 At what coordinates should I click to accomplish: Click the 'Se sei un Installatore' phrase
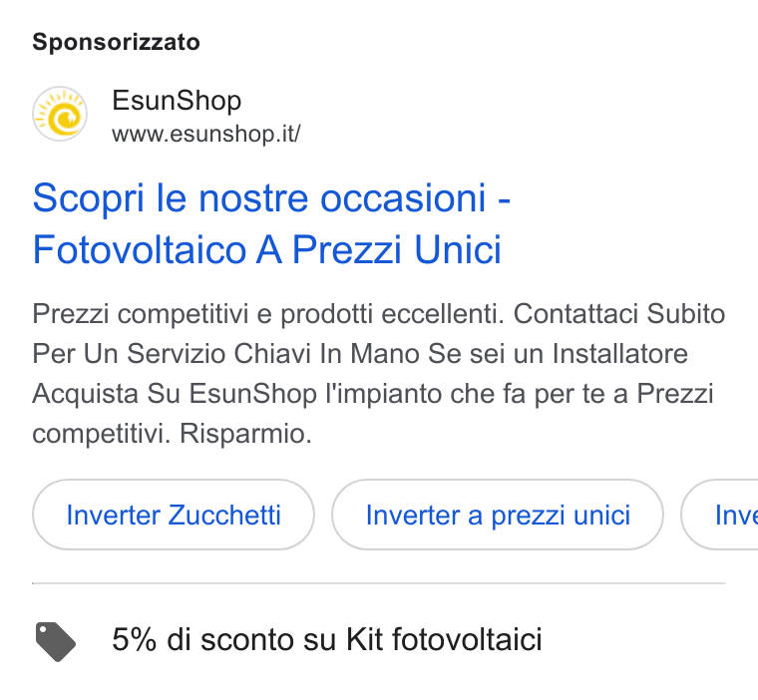click(x=558, y=353)
